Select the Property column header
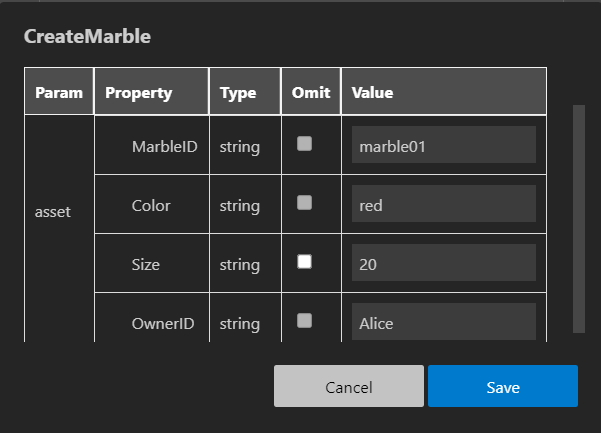 coord(139,93)
